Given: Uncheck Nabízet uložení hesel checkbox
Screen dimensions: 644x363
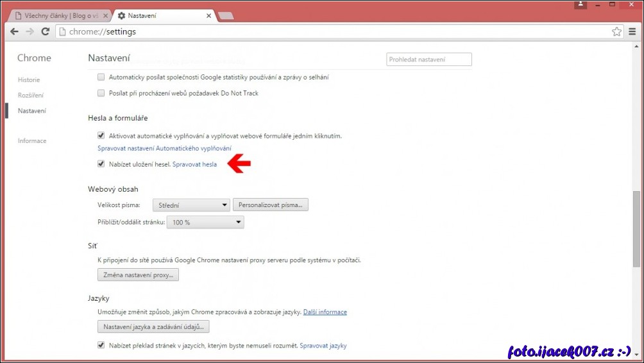Looking at the screenshot, I should 101,164.
